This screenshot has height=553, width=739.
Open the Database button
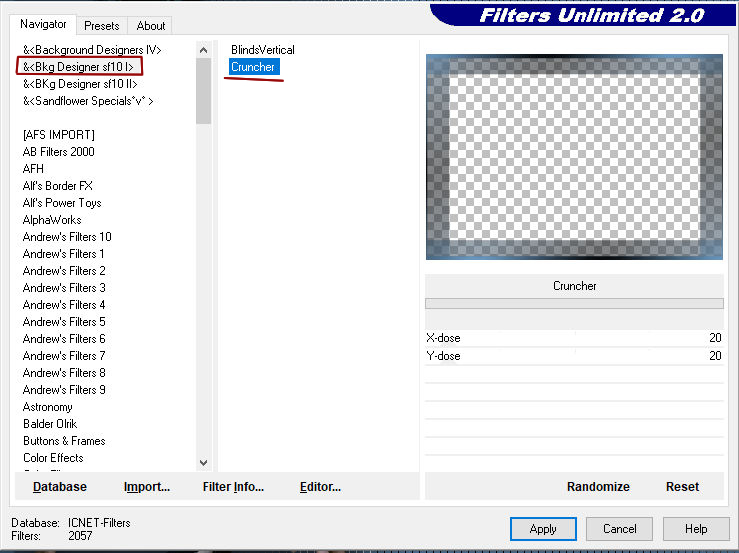click(x=60, y=487)
